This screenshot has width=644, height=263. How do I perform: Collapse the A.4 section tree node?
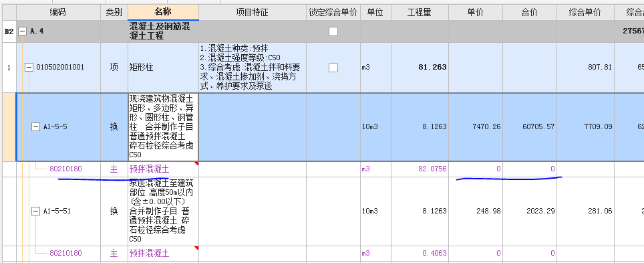[23, 31]
